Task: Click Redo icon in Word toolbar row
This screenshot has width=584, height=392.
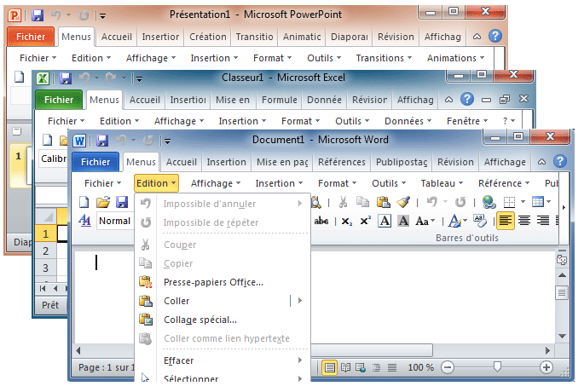Action: click(460, 202)
